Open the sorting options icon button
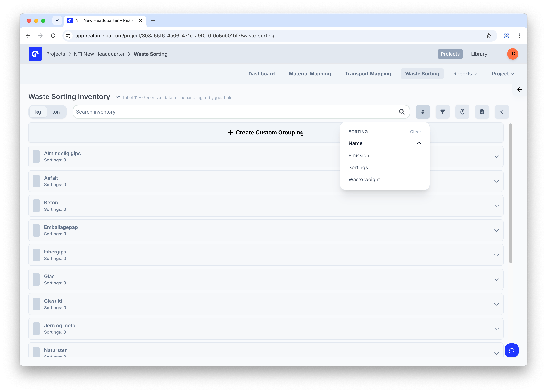Viewport: 547px width, 392px height. click(x=423, y=112)
